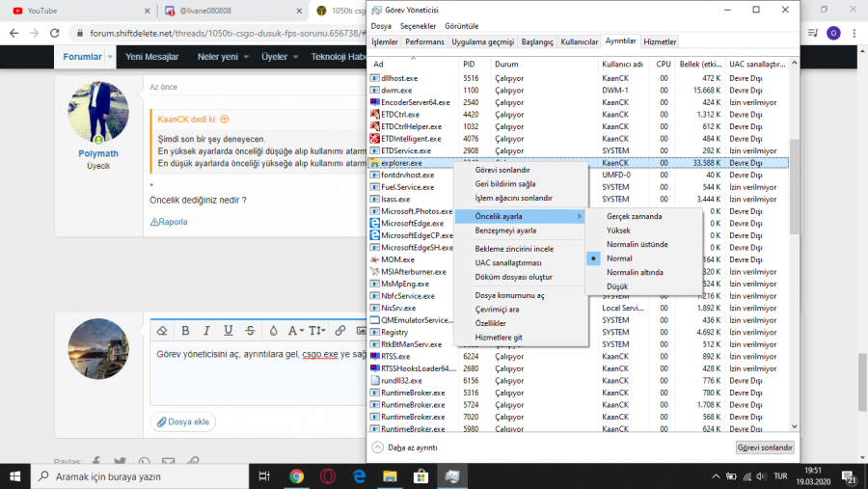
Task: Click the eraser clear-formatting icon
Action: point(163,331)
